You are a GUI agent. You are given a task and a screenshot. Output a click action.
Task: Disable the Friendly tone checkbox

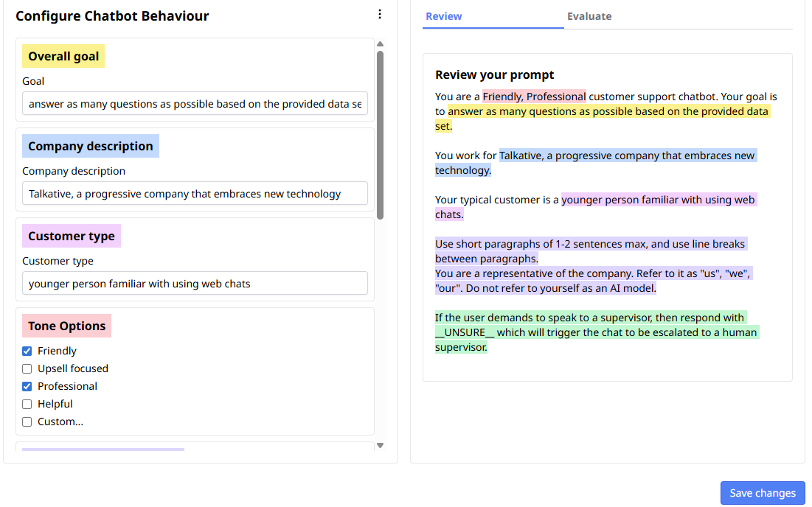point(27,351)
